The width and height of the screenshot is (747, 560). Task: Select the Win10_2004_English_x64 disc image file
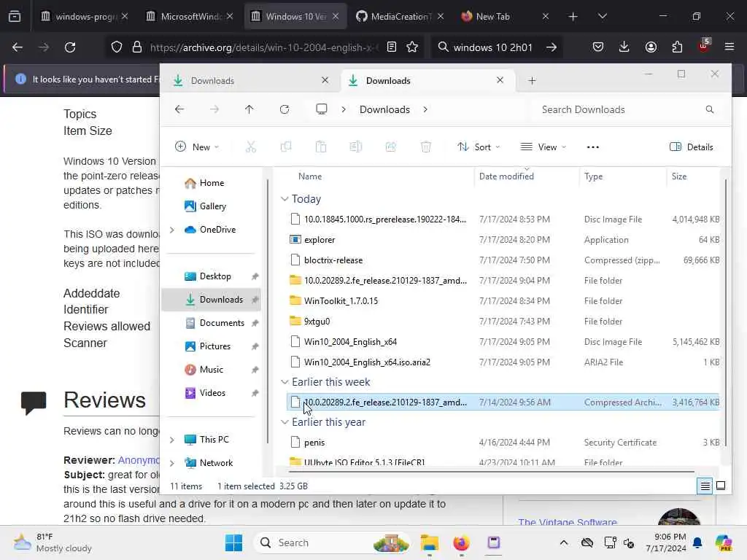[503, 342]
